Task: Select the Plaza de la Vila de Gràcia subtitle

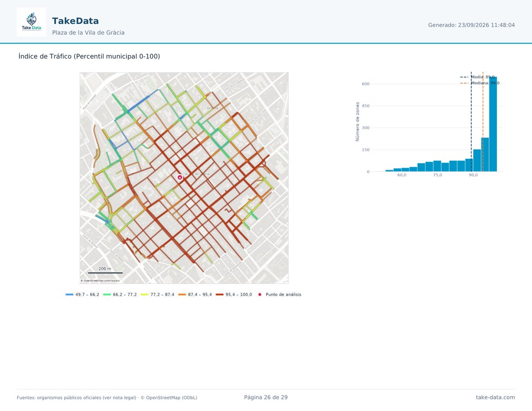Action: click(x=88, y=32)
